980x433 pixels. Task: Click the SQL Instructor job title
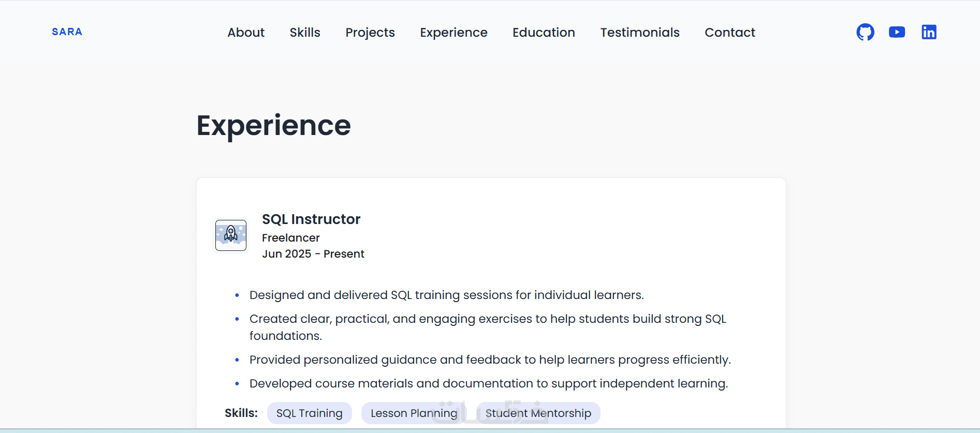311,219
